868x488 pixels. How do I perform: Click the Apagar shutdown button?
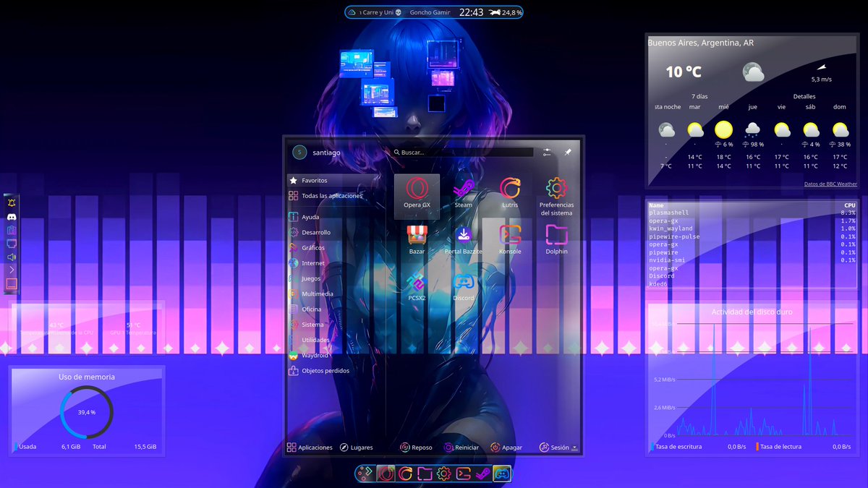[x=506, y=448]
